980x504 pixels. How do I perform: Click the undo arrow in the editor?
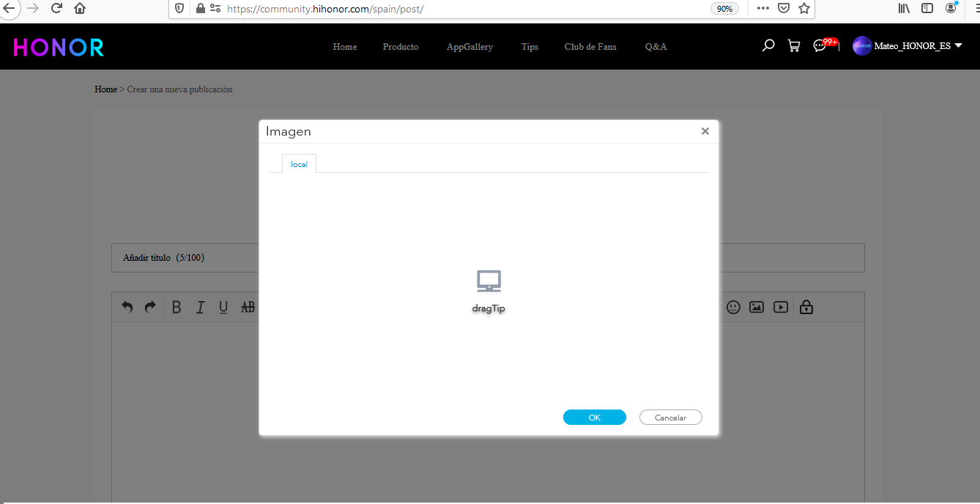(127, 307)
